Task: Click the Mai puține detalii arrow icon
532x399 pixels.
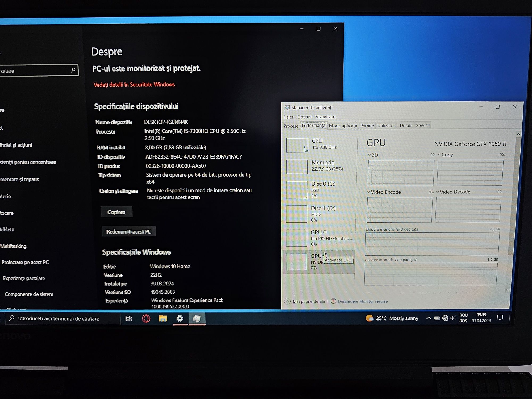Action: [x=287, y=301]
